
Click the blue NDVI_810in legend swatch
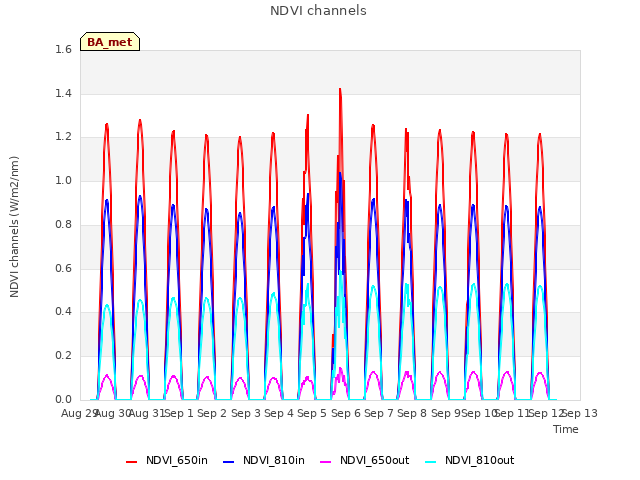pos(229,462)
